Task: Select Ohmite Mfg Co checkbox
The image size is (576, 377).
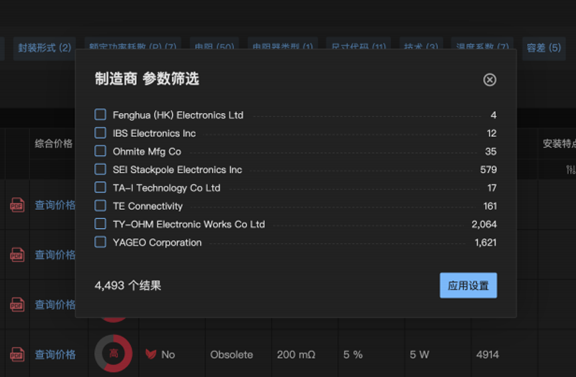Action: click(100, 151)
